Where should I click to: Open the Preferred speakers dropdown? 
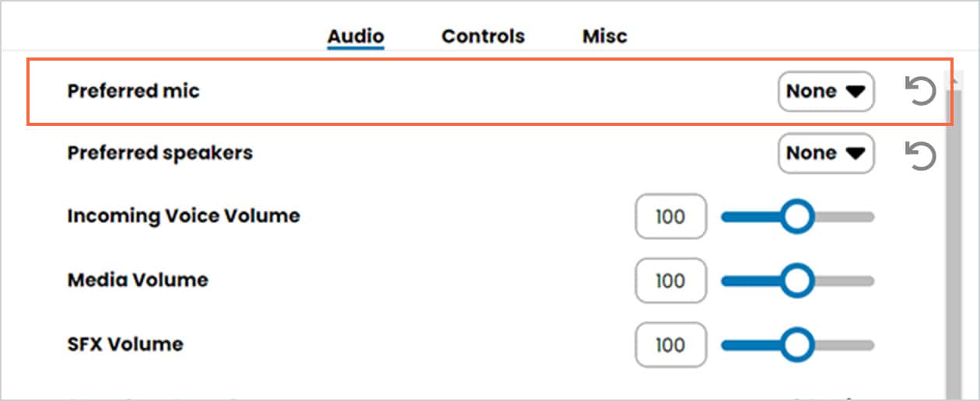(826, 154)
